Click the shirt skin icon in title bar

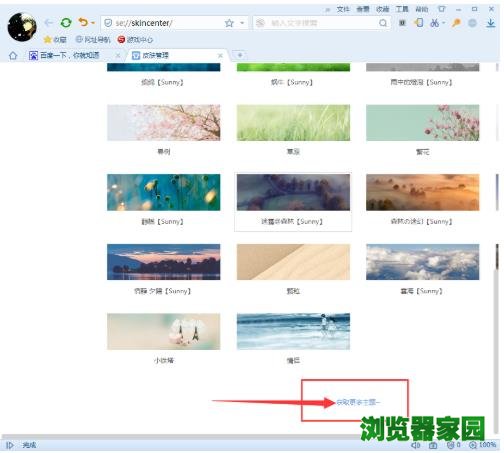pyautogui.click(x=442, y=9)
